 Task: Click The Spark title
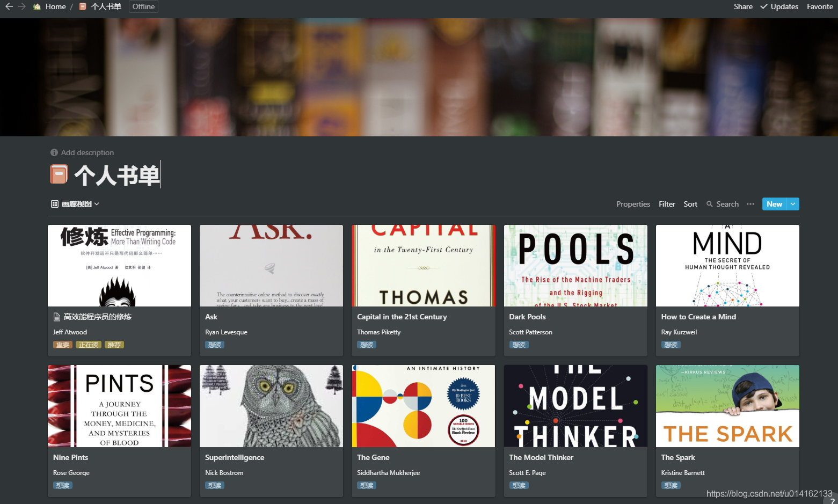point(678,457)
